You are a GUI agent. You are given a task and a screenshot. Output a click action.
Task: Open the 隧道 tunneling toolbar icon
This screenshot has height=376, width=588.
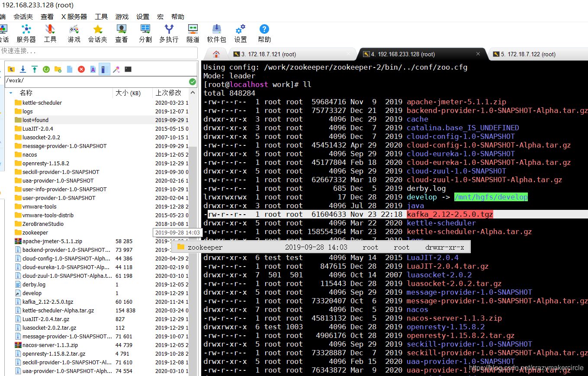193,33
